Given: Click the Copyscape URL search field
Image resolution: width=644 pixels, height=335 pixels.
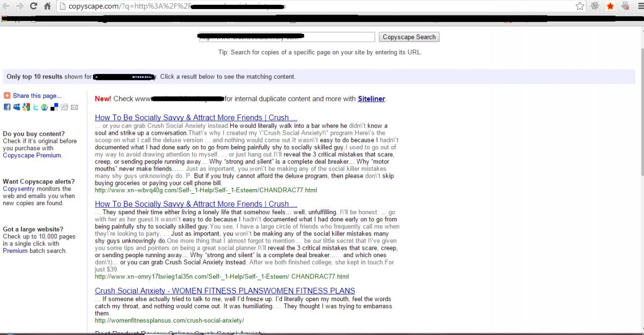Looking at the screenshot, I should tap(287, 37).
